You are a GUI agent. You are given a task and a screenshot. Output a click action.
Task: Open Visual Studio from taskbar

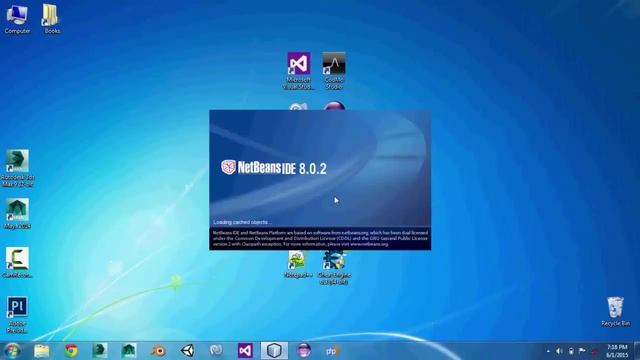(x=245, y=351)
